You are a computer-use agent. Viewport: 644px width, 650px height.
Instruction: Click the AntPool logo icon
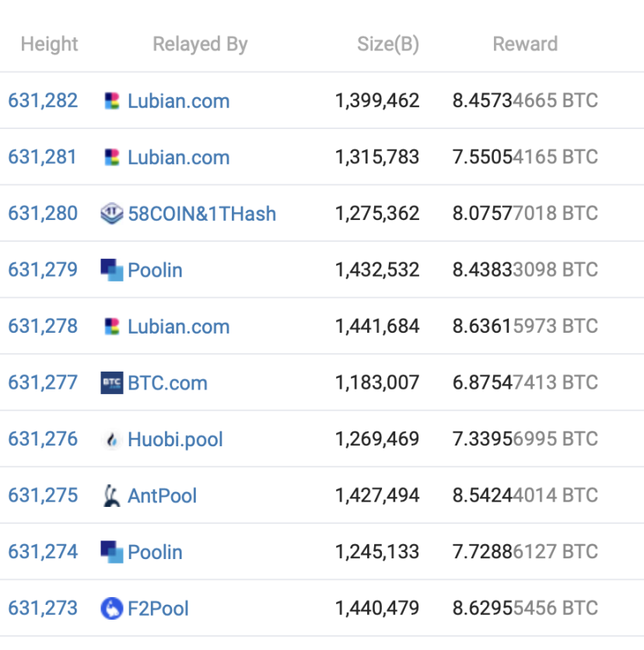[x=112, y=495]
